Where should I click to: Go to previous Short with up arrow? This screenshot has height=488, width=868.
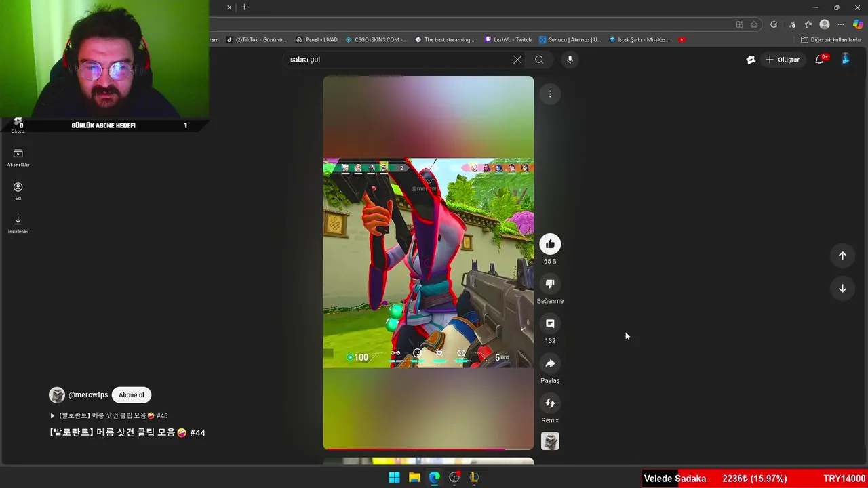pyautogui.click(x=842, y=256)
